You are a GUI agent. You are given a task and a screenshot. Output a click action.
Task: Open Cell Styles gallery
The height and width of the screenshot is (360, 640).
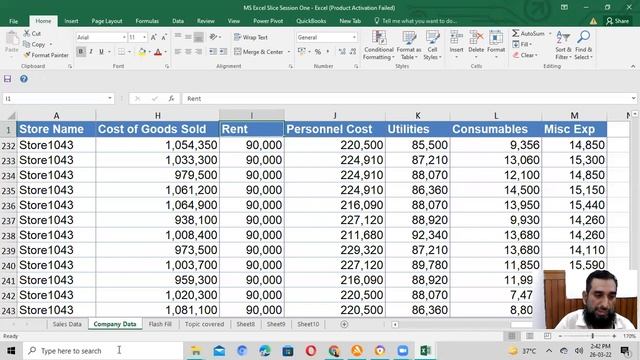432,45
